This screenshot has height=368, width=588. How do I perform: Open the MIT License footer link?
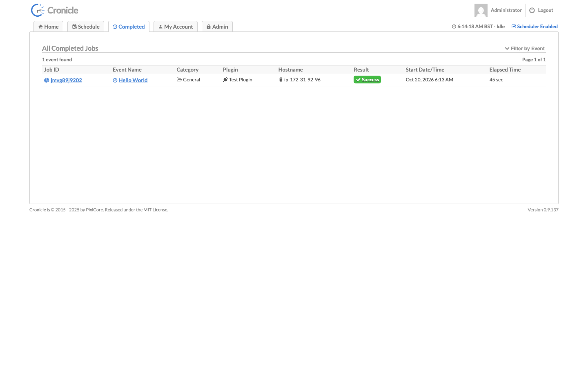click(155, 210)
